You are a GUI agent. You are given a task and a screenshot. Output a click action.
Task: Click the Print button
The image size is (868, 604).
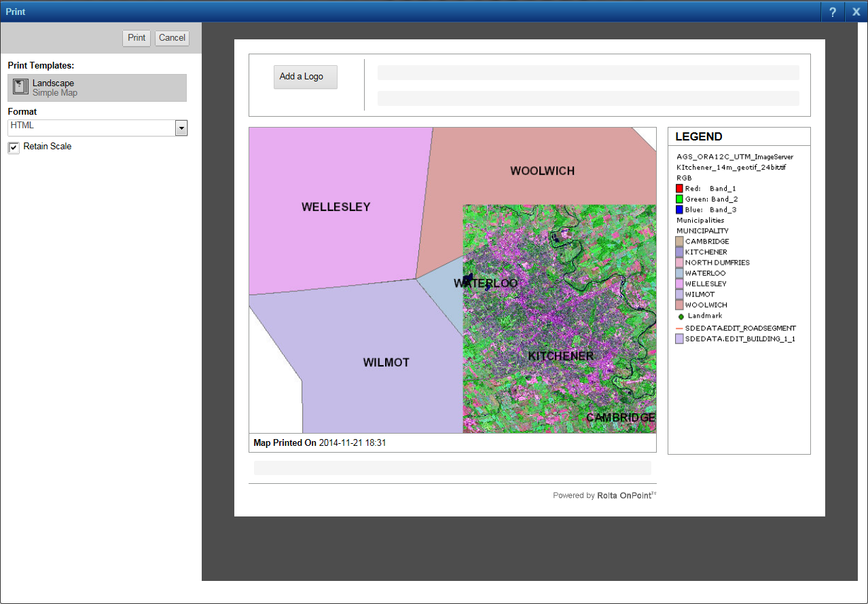point(137,38)
